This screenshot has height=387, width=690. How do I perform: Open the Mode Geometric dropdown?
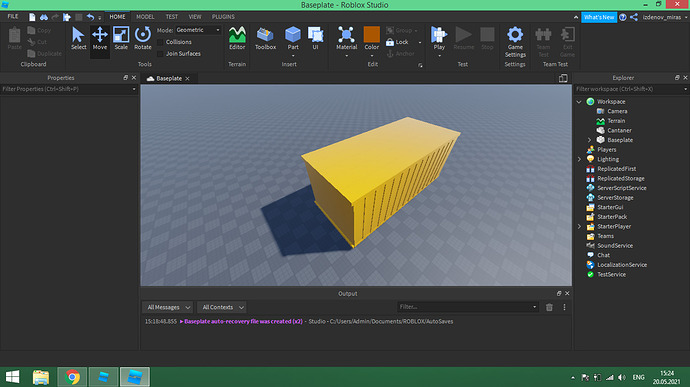(198, 30)
